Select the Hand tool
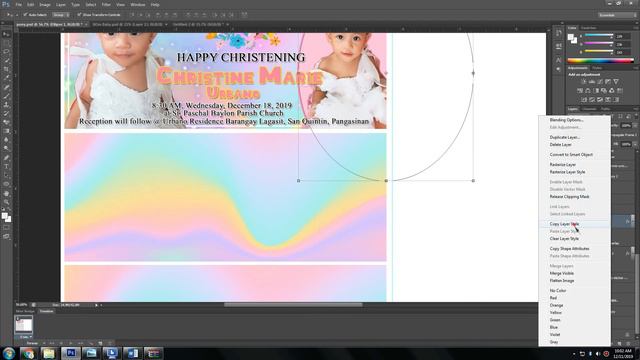The height and width of the screenshot is (360, 640). [x=6, y=193]
